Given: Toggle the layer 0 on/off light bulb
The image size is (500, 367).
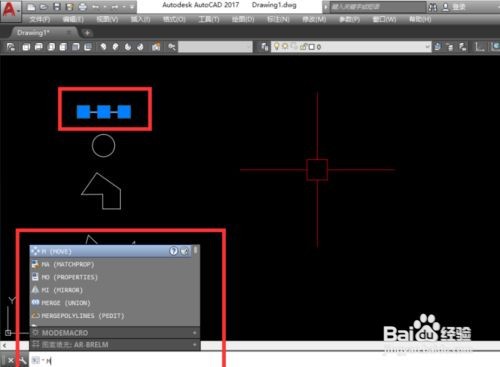Looking at the screenshot, I should pyautogui.click(x=276, y=47).
